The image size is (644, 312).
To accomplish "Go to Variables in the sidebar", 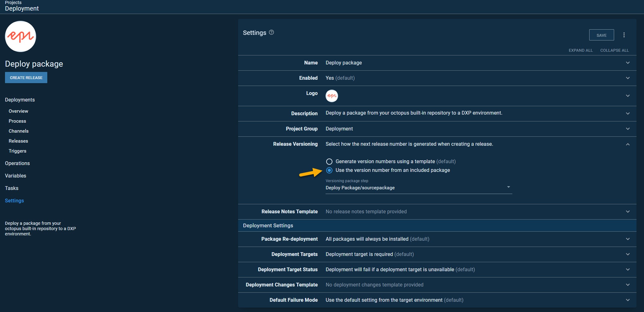I will tap(16, 176).
